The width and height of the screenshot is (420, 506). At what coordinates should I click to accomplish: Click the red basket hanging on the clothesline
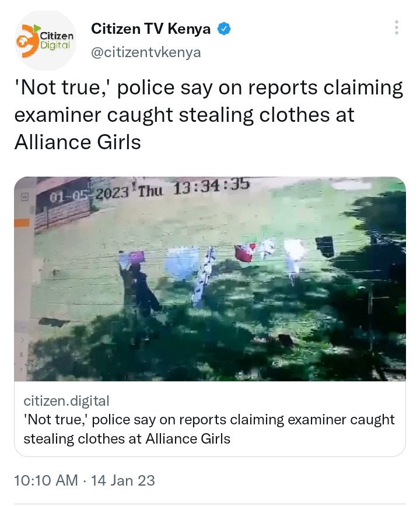point(244,253)
